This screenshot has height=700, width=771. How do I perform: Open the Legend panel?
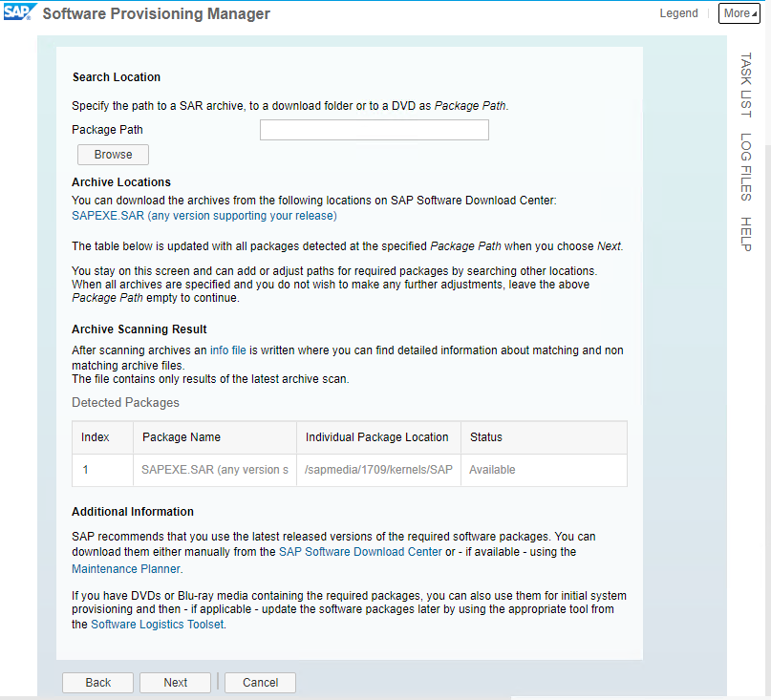(678, 13)
